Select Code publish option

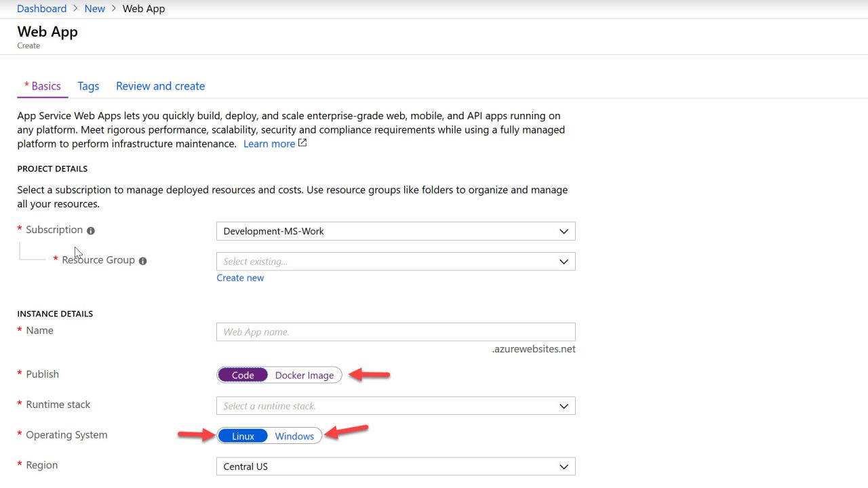tap(243, 375)
